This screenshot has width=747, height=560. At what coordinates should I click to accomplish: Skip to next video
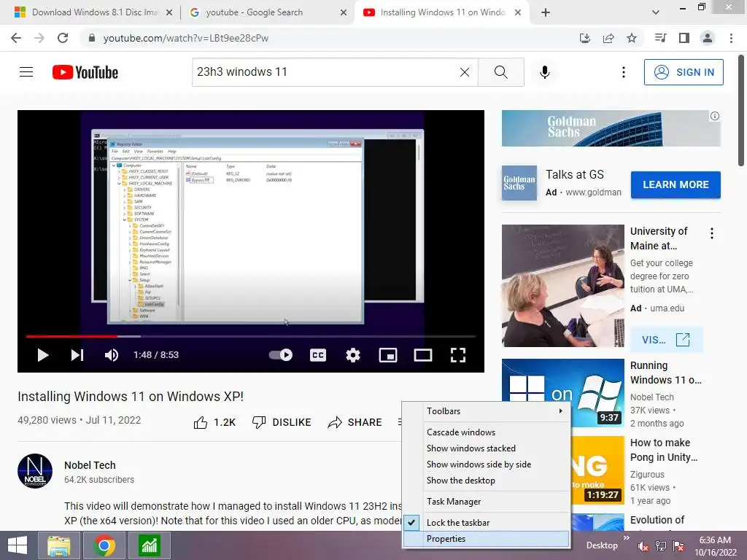click(x=77, y=355)
